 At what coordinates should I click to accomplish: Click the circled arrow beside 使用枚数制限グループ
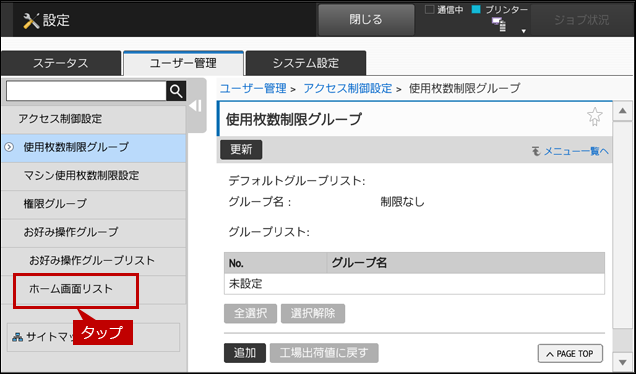(9, 147)
